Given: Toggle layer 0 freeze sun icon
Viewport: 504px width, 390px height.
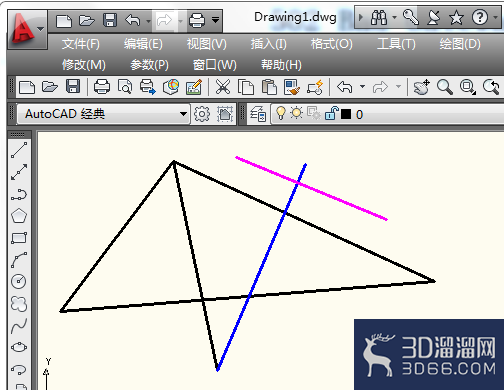Looking at the screenshot, I should click(296, 113).
